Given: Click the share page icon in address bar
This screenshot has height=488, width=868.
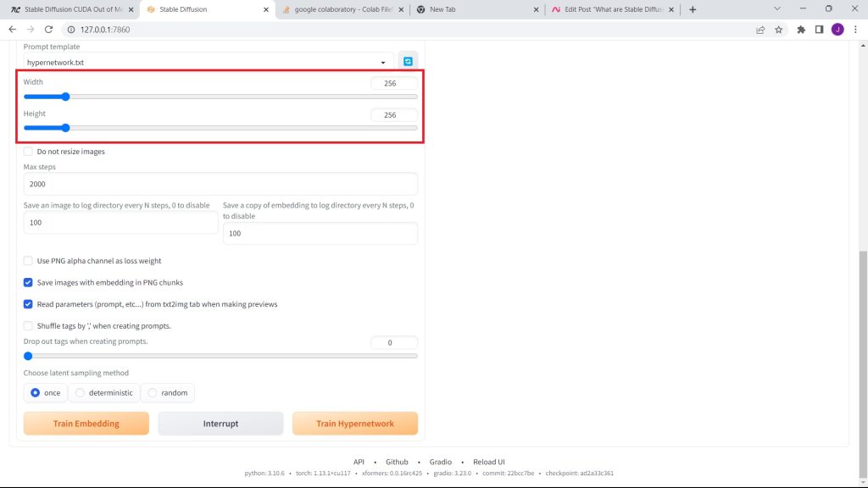Looking at the screenshot, I should coord(760,30).
